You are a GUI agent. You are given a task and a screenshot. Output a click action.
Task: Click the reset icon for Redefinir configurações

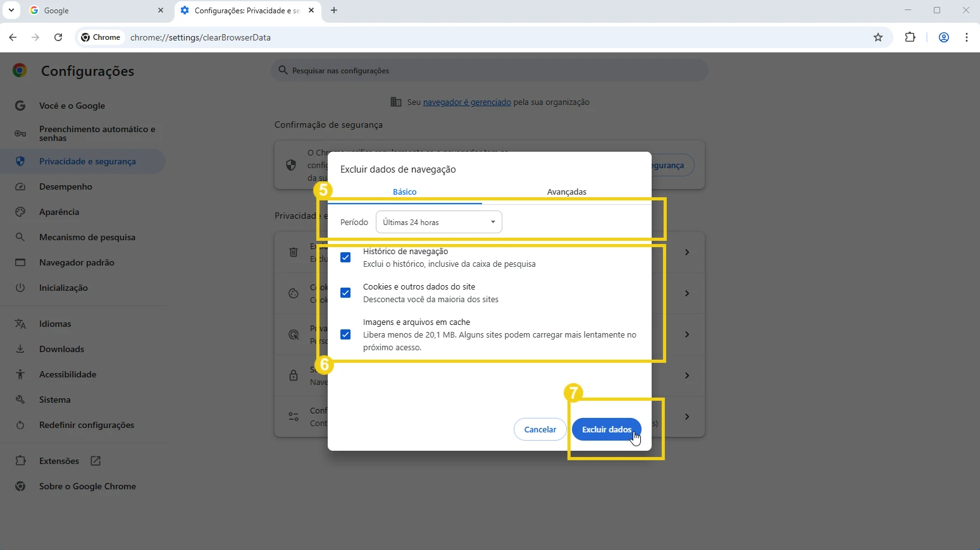click(20, 425)
